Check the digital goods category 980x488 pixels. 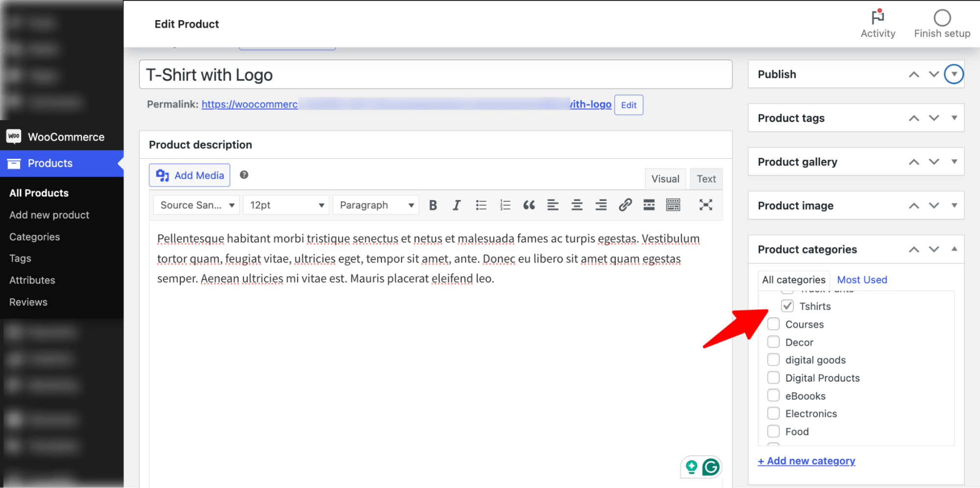(773, 360)
